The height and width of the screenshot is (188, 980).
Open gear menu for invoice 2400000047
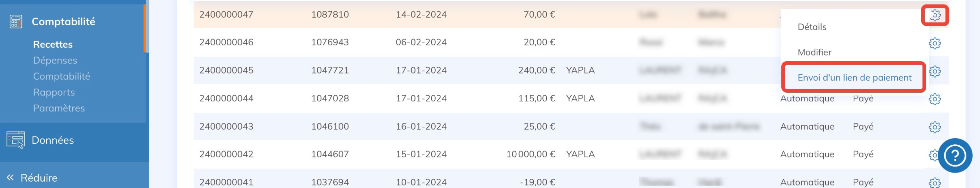point(935,15)
